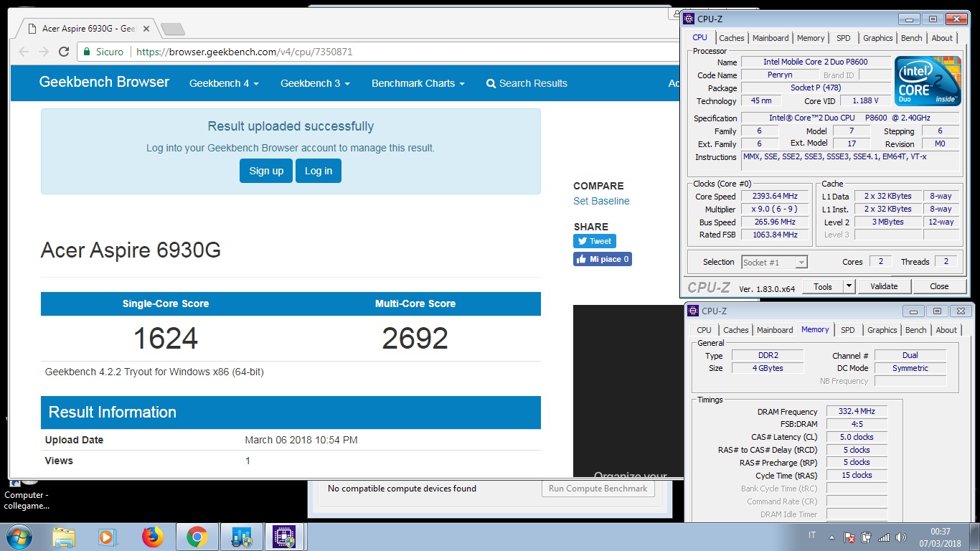This screenshot has width=980, height=551.
Task: Open Windows Explorer from taskbar
Action: 64,537
